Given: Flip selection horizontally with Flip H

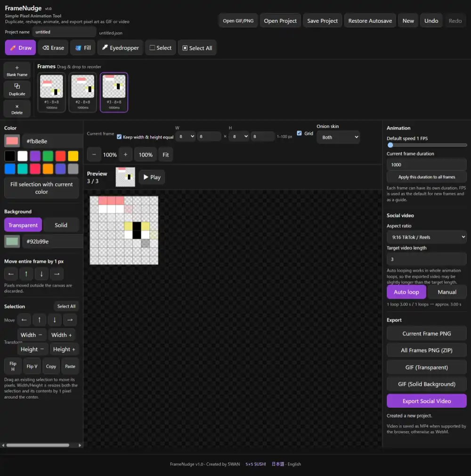Looking at the screenshot, I should coord(13,366).
